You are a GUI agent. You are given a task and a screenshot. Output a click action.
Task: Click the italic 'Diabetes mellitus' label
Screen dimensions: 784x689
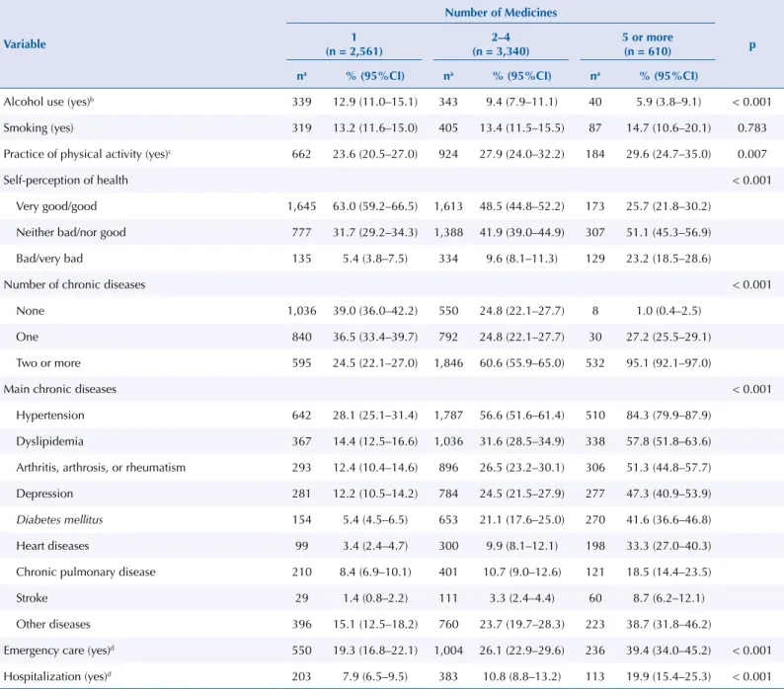[x=59, y=519]
